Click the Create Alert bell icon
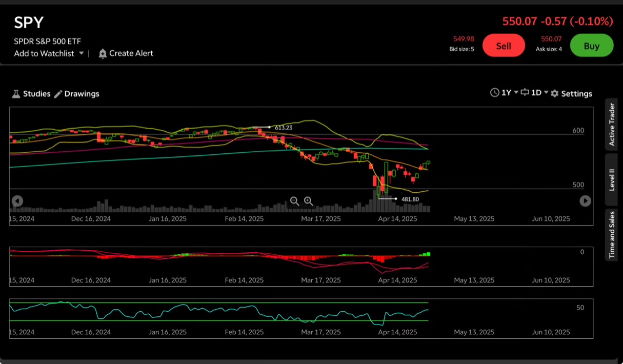Image resolution: width=623 pixels, height=364 pixels. coord(103,53)
